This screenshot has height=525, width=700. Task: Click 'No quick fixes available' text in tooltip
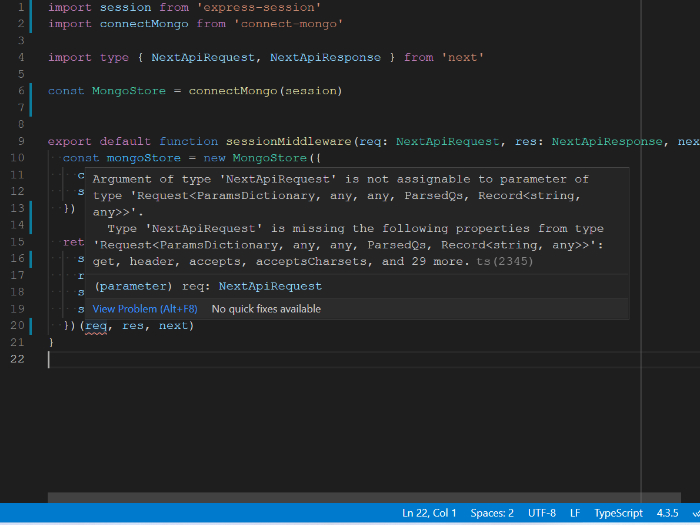[x=266, y=309]
